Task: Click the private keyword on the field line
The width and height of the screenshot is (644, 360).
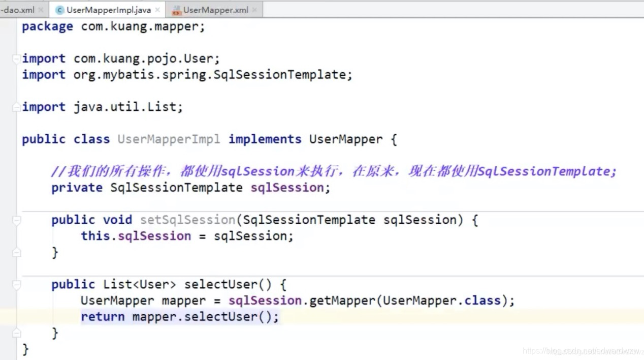Action: pyautogui.click(x=77, y=188)
